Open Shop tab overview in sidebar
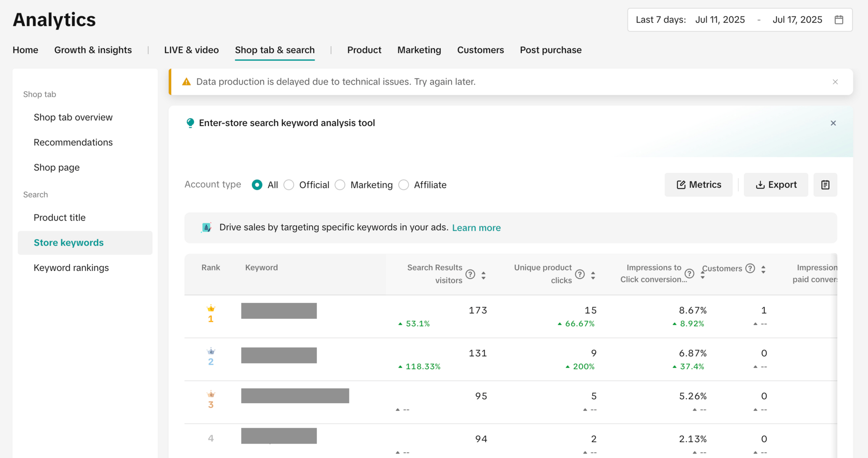This screenshot has width=868, height=458. tap(85, 118)
